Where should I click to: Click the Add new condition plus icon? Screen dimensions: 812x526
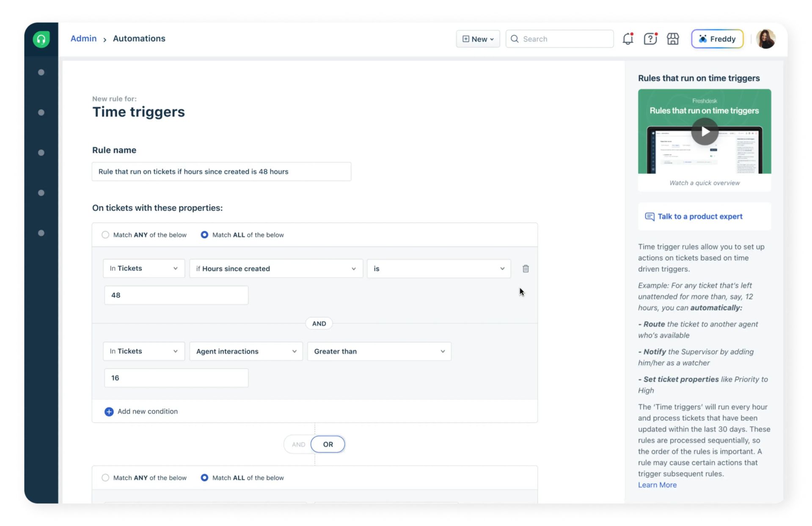click(109, 411)
